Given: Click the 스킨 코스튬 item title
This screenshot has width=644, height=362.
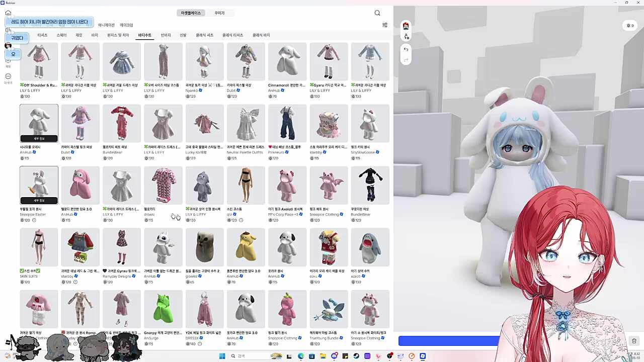Looking at the screenshot, I should click(234, 209).
